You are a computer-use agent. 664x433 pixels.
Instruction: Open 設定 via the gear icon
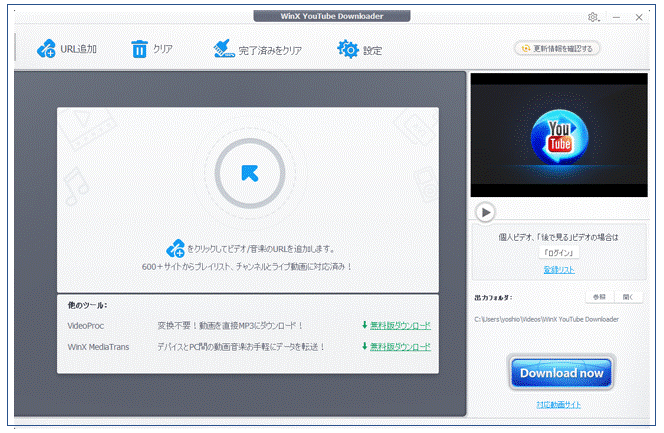347,49
